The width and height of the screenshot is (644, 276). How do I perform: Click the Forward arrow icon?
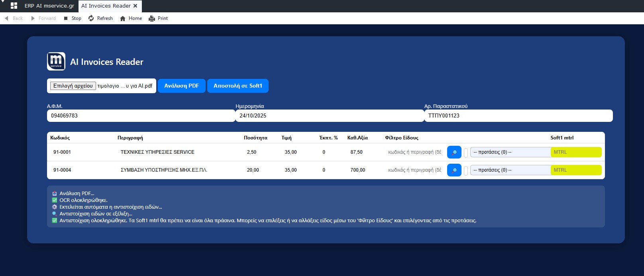(x=33, y=18)
